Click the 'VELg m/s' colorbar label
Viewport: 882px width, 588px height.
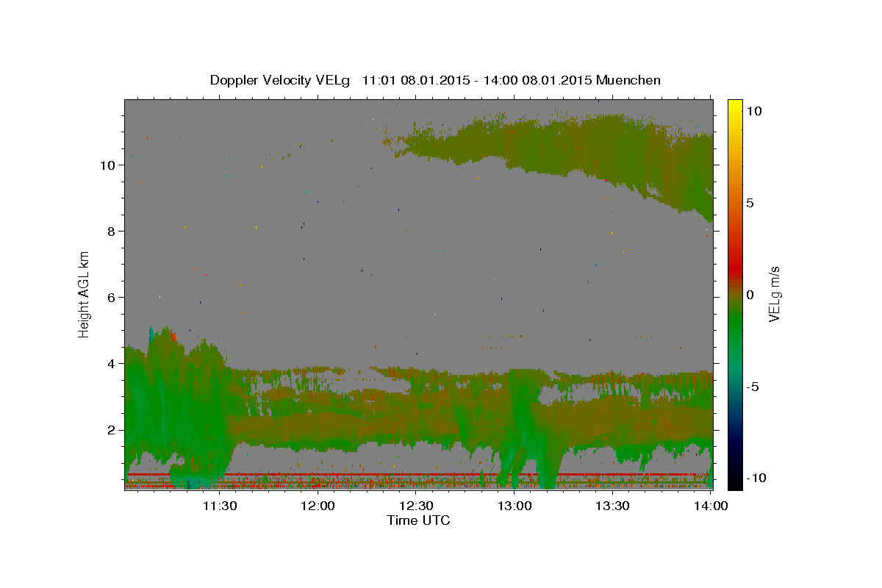pyautogui.click(x=774, y=293)
